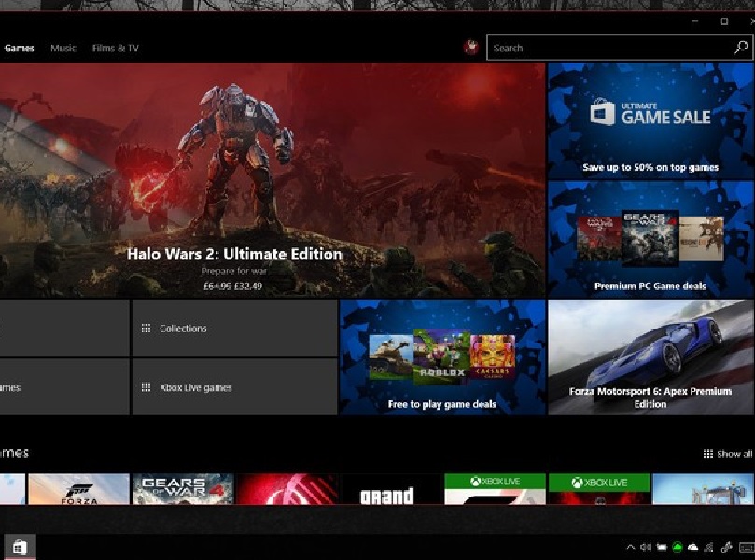Open the user profile avatar
This screenshot has height=560, width=755.
471,48
